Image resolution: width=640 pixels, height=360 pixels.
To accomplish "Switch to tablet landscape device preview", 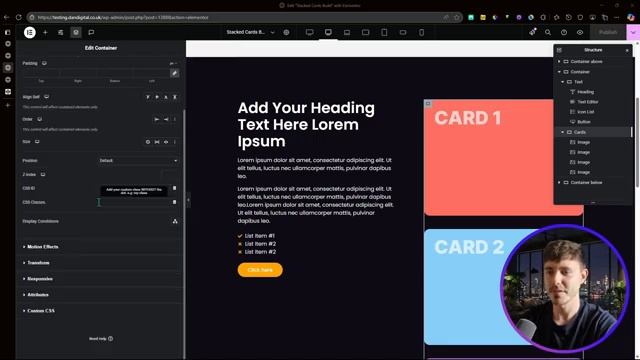I will coord(365,32).
